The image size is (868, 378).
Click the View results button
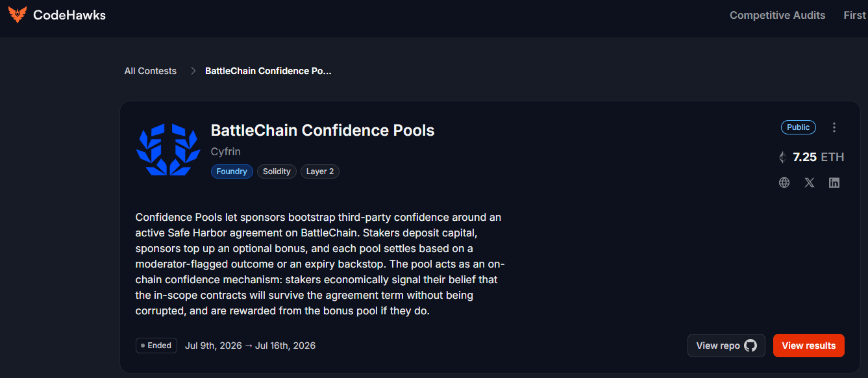(x=808, y=346)
